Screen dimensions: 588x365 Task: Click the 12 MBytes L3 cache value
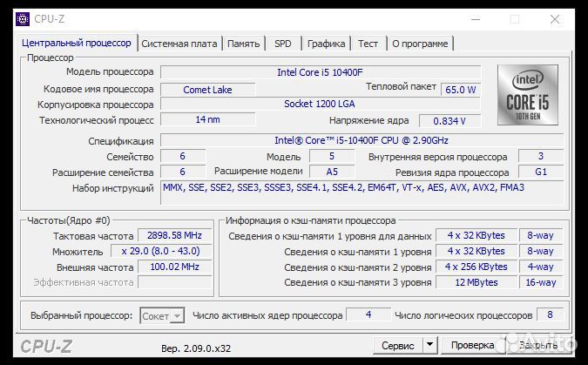476,282
